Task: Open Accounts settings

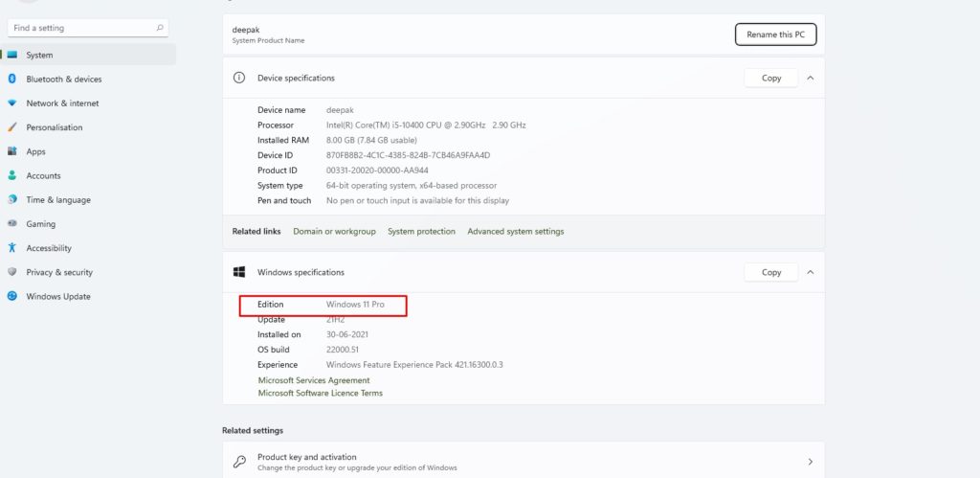Action: [88, 176]
